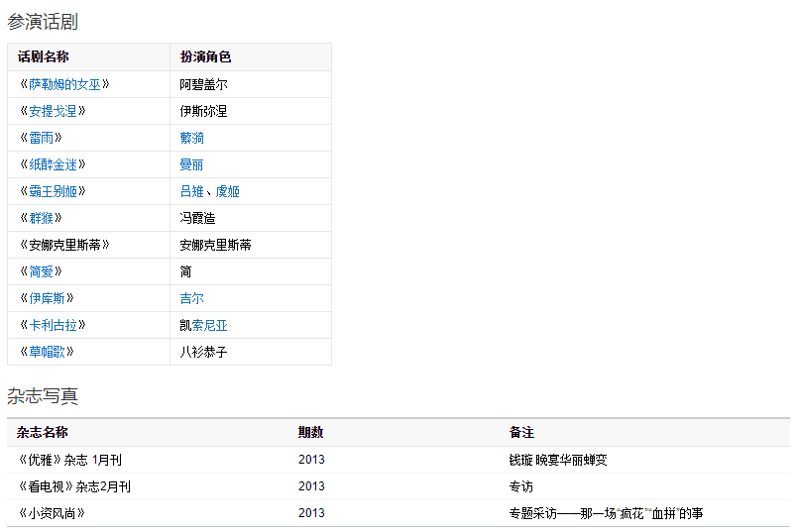796x532 pixels.
Task: Open the 简爱 link
Action: click(x=46, y=271)
